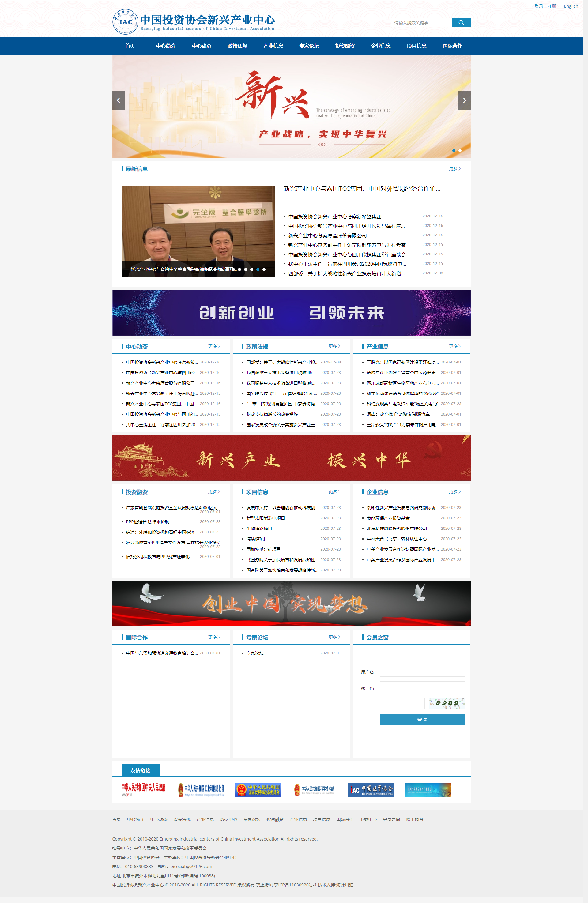Click the search magnifier icon button
The image size is (588, 903).
[461, 23]
